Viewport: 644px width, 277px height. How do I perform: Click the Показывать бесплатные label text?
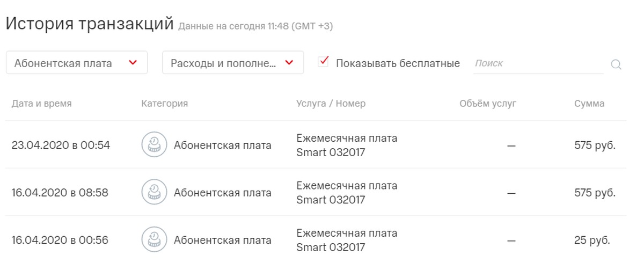[x=398, y=63]
